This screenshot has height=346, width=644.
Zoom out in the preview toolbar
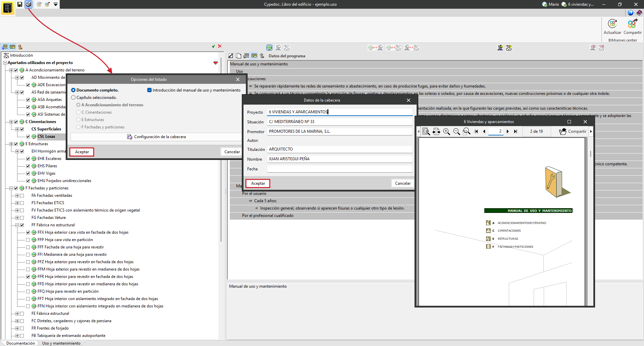457,131
